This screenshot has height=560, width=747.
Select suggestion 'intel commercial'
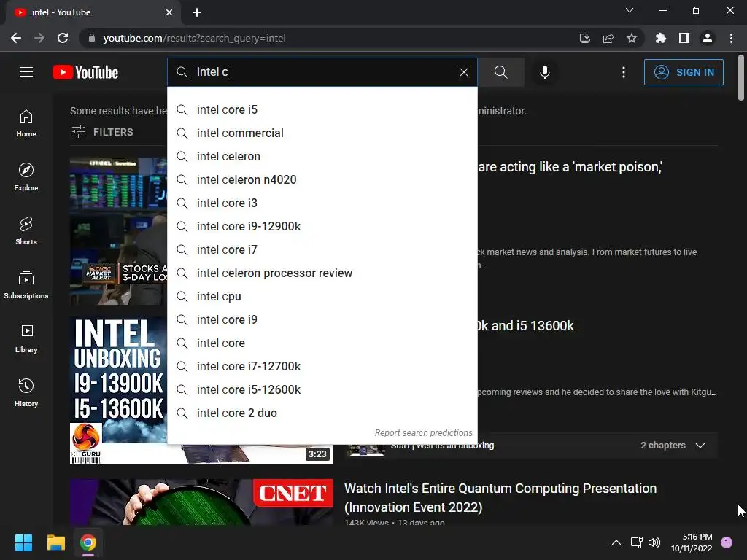click(x=322, y=133)
